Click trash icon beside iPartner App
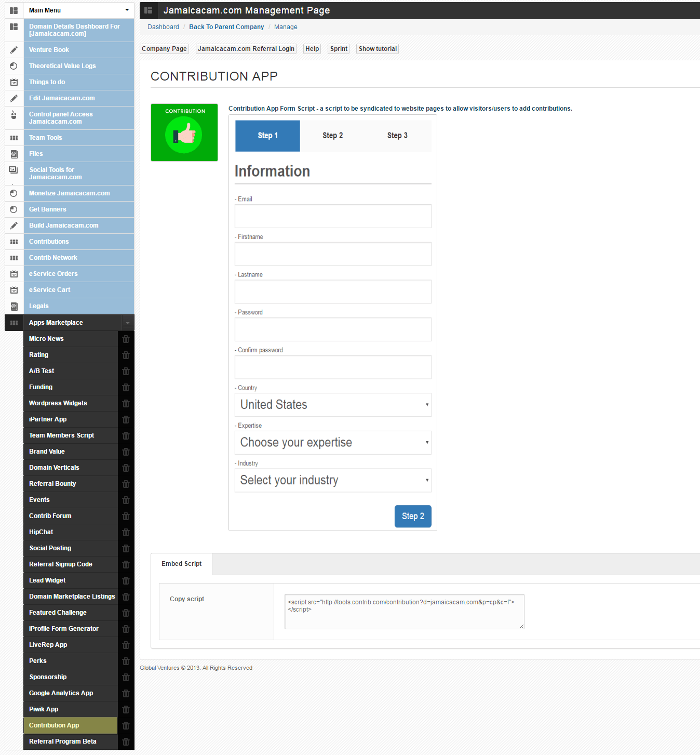The height and width of the screenshot is (755, 700). pos(126,419)
